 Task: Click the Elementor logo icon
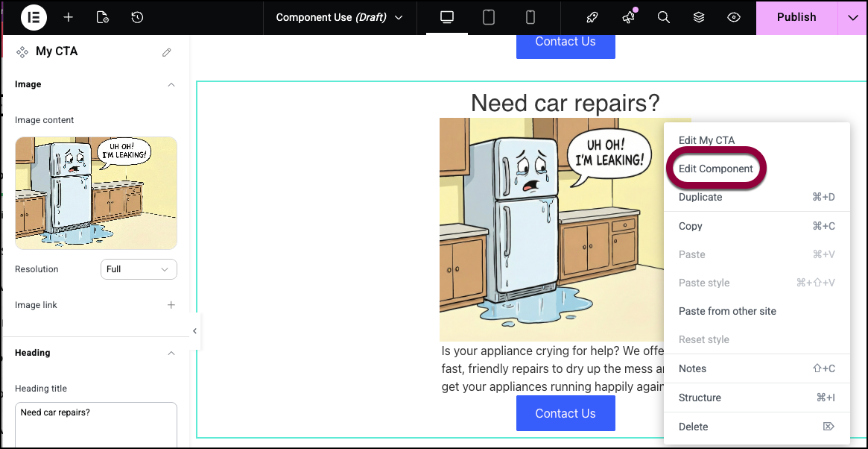34,17
